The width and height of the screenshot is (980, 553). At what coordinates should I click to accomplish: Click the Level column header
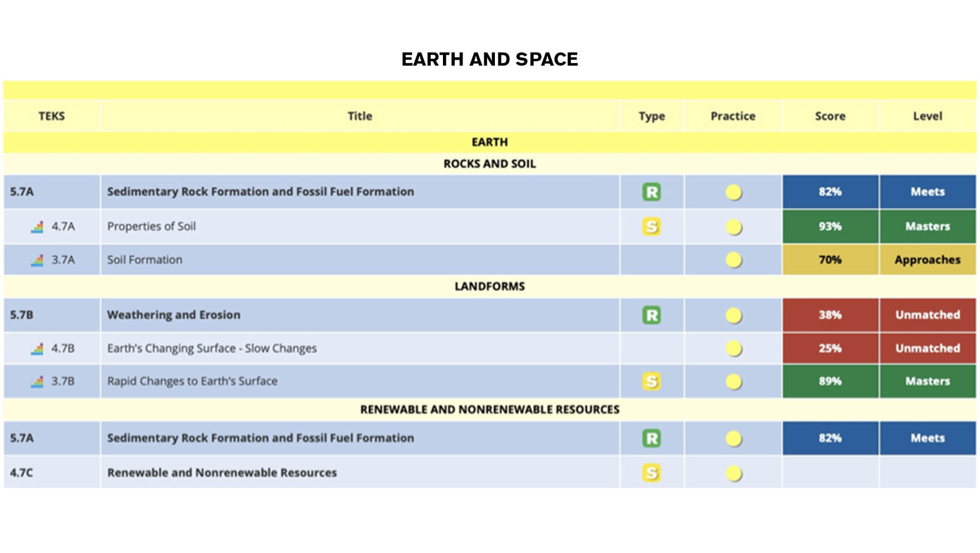[928, 116]
